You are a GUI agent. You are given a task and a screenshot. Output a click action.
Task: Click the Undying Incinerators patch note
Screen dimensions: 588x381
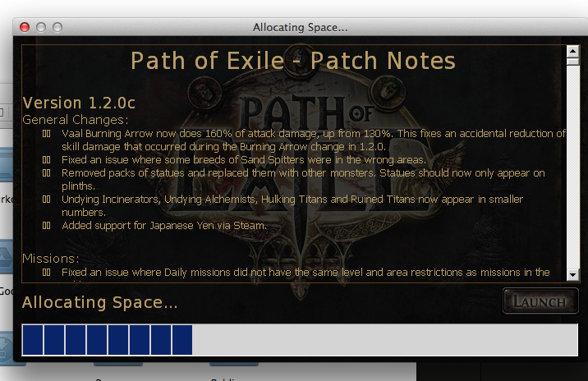(x=292, y=205)
